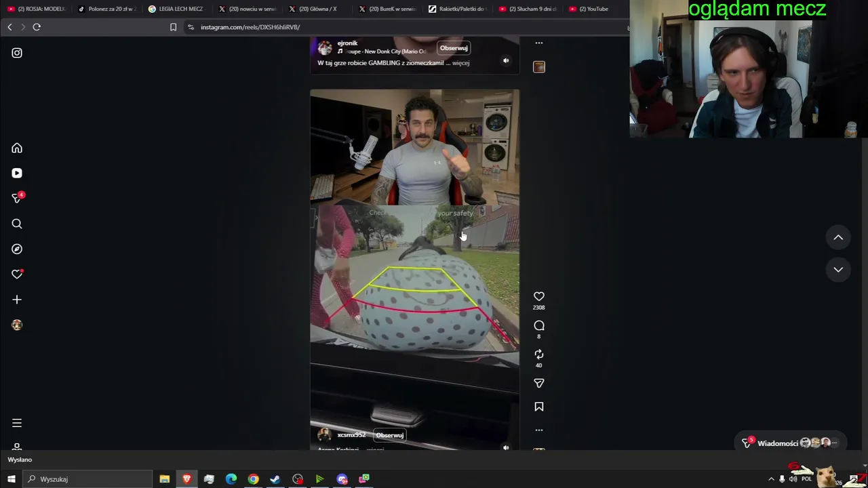Open ejronik avatar picture
The height and width of the screenshot is (488, 868).
(x=325, y=47)
